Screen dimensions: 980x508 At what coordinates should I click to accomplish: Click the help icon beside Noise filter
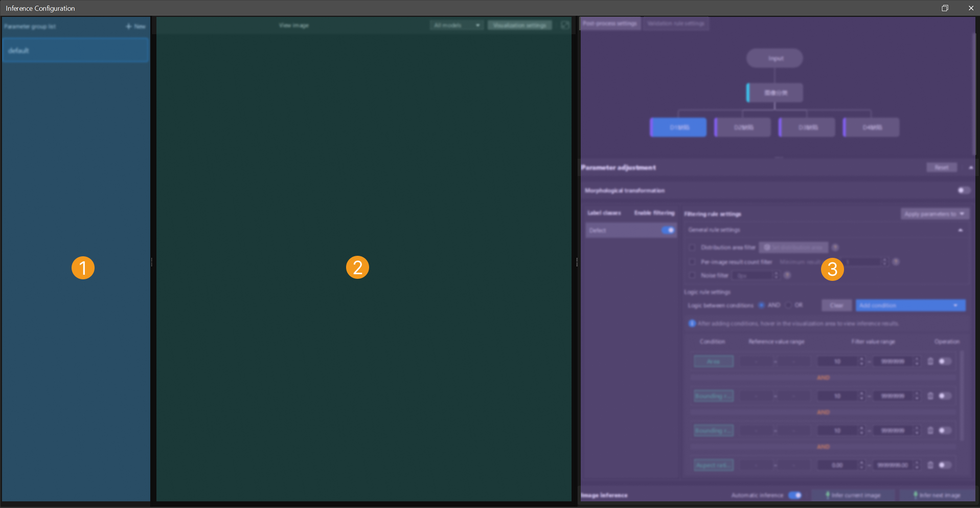788,275
